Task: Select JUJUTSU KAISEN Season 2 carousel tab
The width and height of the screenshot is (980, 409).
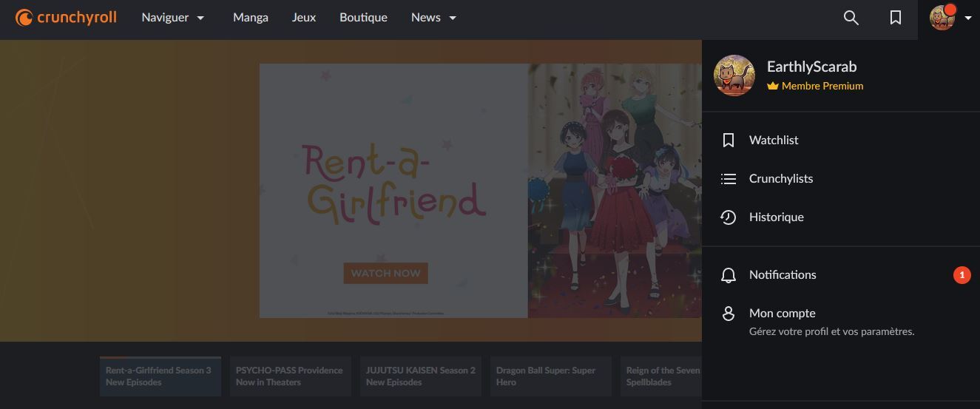Action: [421, 376]
